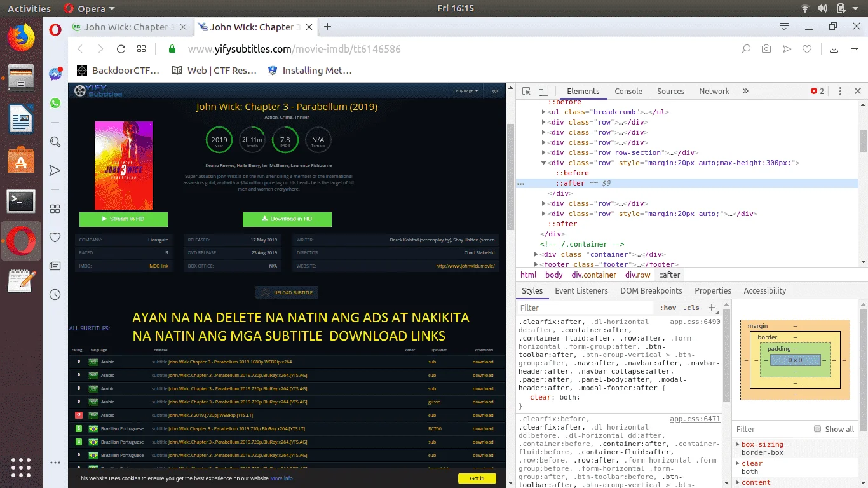Viewport: 868px width, 488px height.
Task: Select div.container in the DOM breadcrumb
Action: coord(593,275)
